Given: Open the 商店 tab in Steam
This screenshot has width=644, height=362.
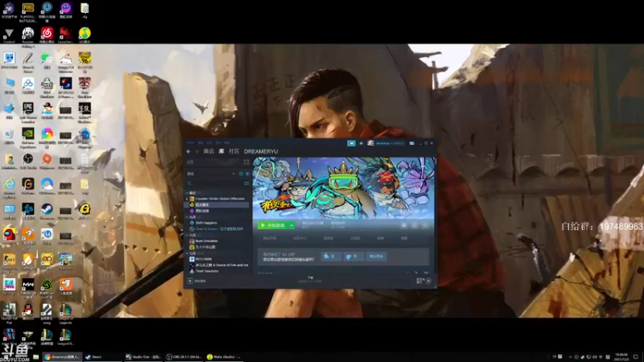Looking at the screenshot, I should [208, 151].
